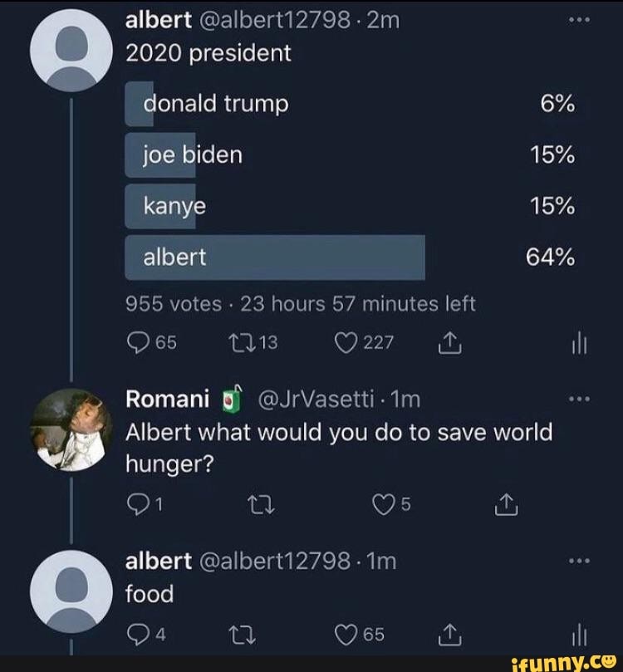
Task: Vote for donald trump in the poll
Action: click(x=274, y=103)
